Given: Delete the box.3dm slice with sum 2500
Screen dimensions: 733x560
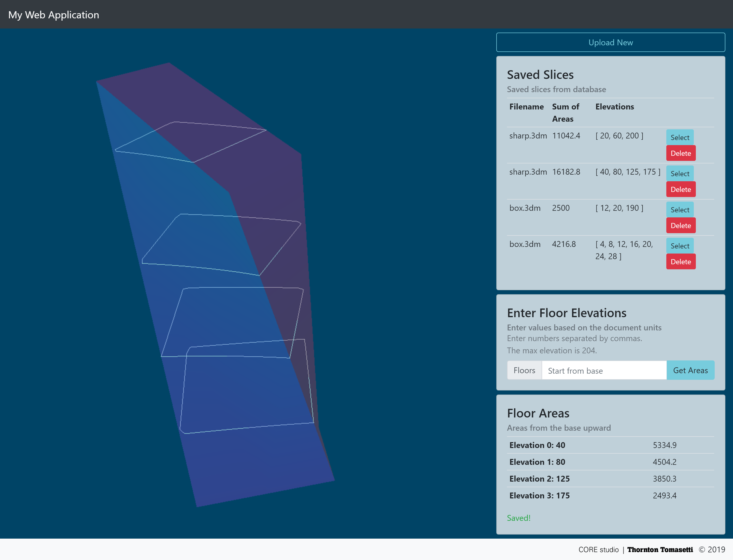Looking at the screenshot, I should click(680, 226).
